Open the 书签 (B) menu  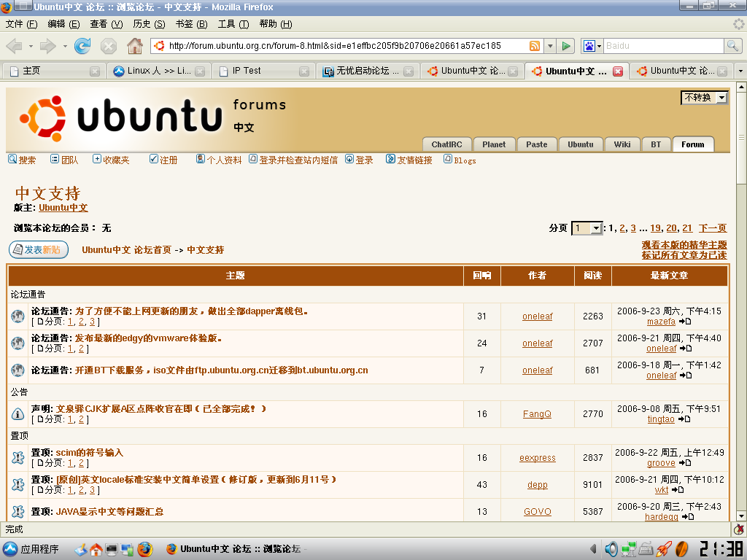pos(191,24)
